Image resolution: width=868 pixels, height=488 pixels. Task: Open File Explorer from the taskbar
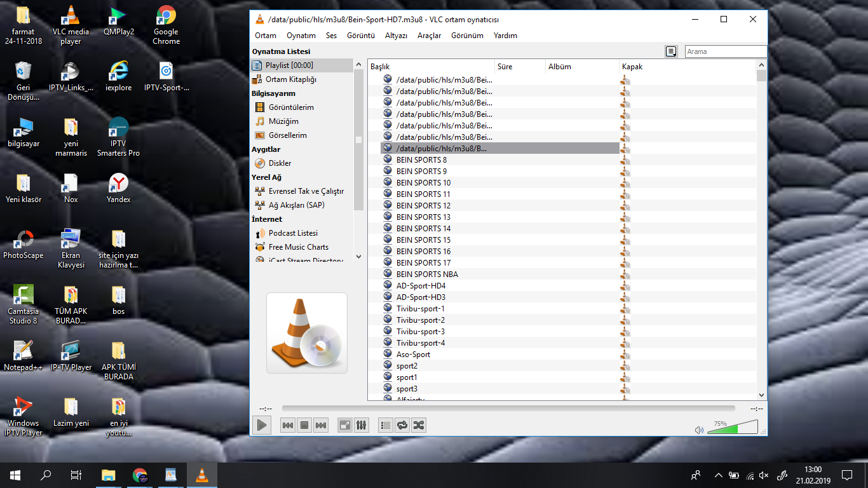point(109,475)
